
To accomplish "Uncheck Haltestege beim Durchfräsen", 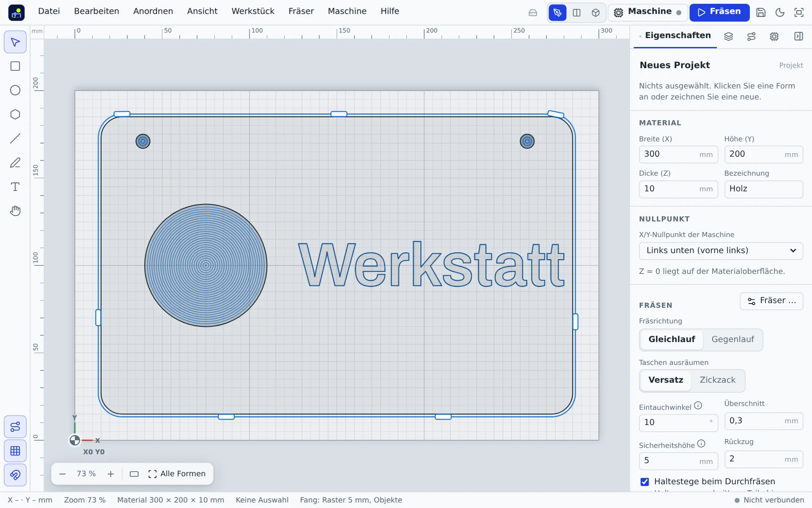I will tap(645, 482).
